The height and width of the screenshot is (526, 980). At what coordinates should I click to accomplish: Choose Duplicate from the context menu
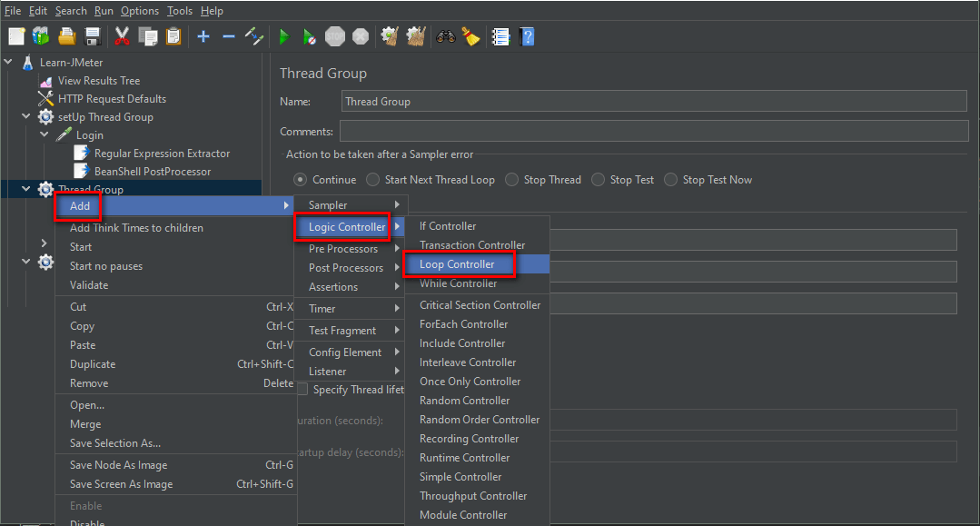(175, 364)
